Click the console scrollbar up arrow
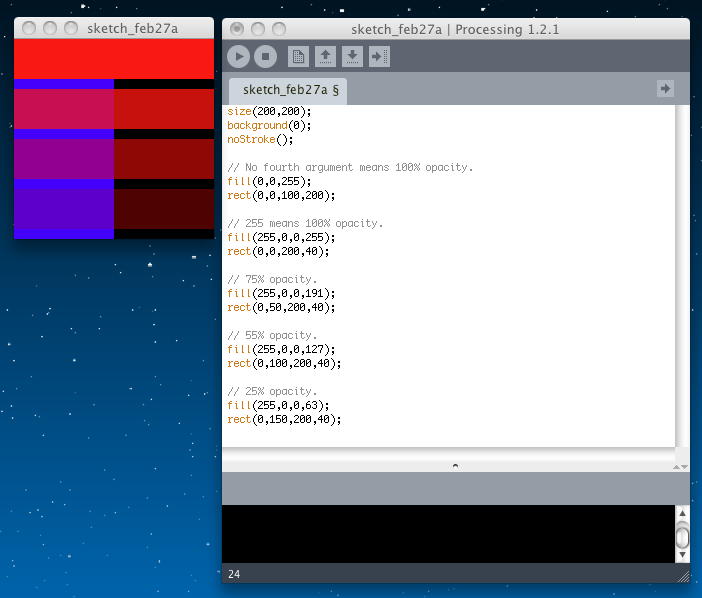 (x=682, y=514)
